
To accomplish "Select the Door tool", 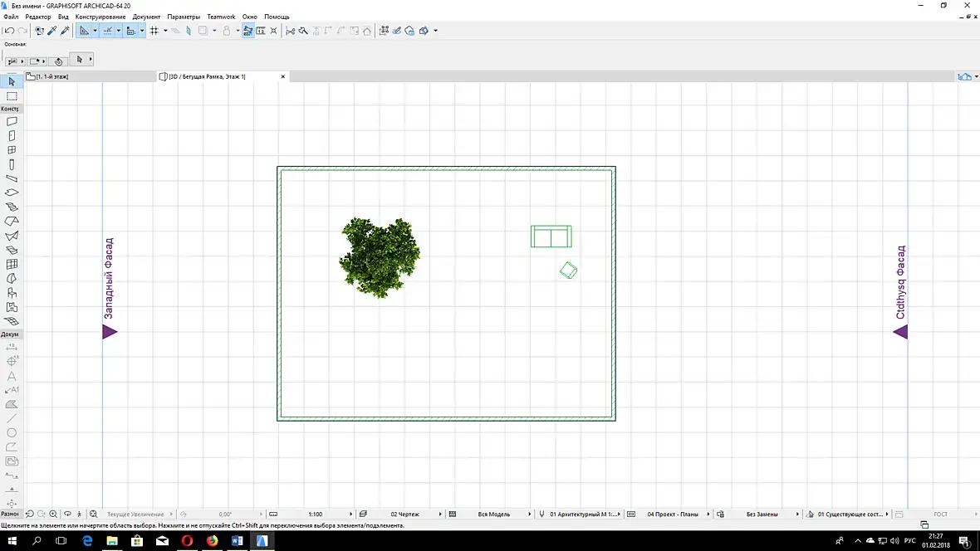I will tap(12, 136).
